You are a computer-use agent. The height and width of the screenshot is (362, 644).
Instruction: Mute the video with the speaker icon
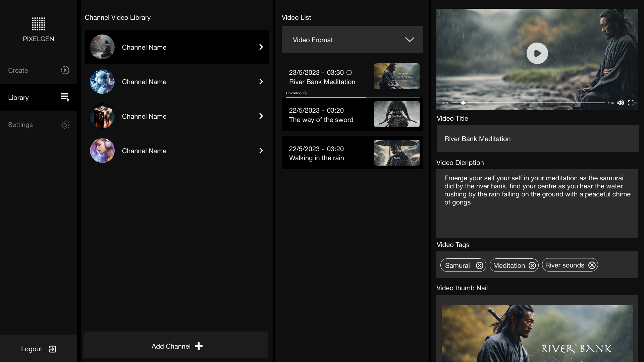coord(621,103)
